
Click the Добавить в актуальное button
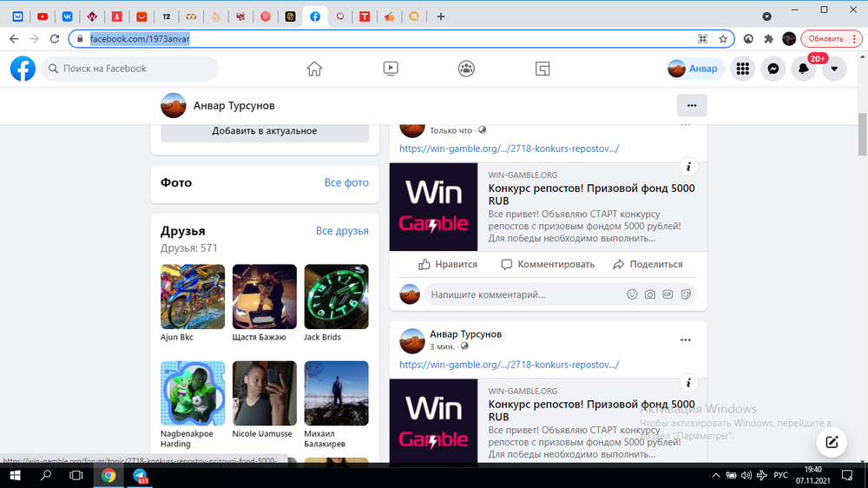coord(265,131)
